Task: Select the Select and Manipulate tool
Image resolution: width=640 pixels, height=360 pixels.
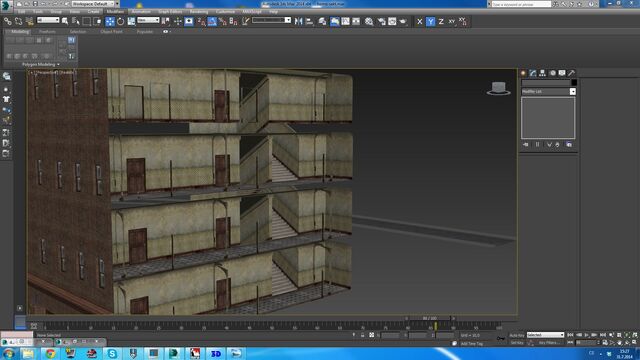Action: point(178,21)
